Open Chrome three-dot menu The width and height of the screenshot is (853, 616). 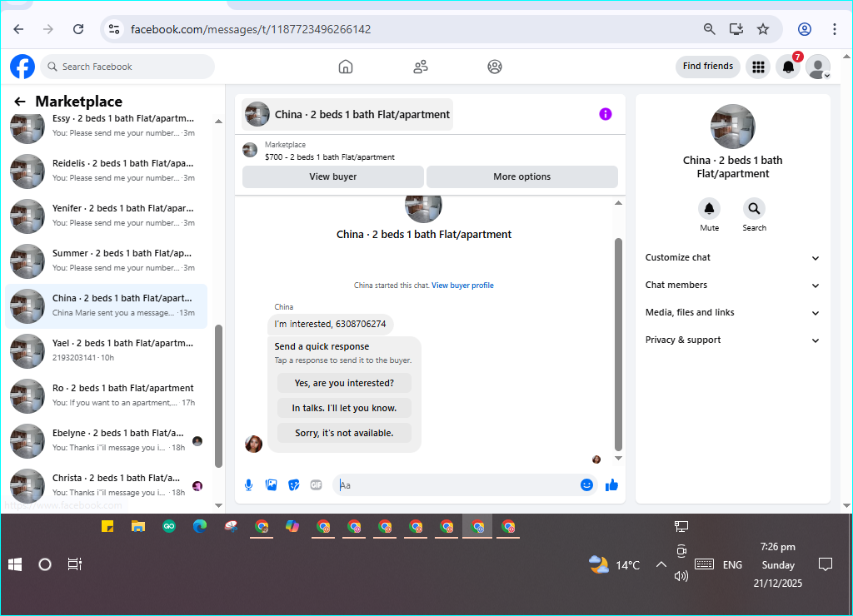[x=834, y=29]
